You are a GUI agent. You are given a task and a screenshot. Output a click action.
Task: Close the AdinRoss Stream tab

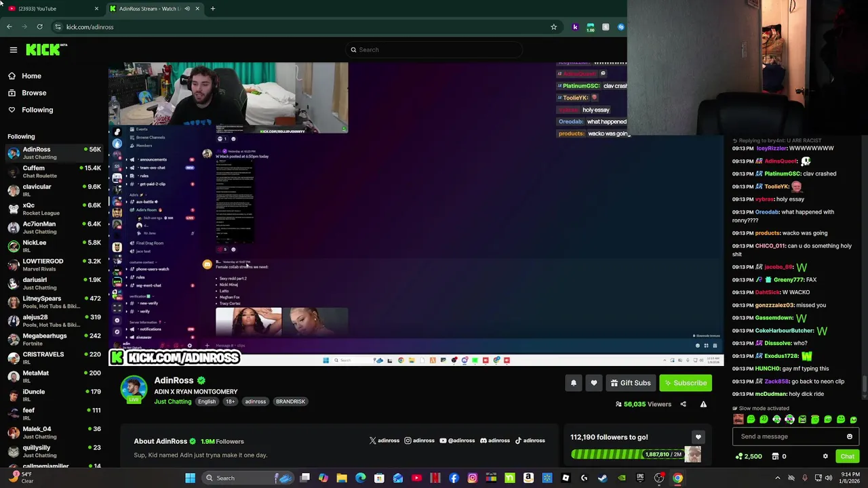coord(197,8)
